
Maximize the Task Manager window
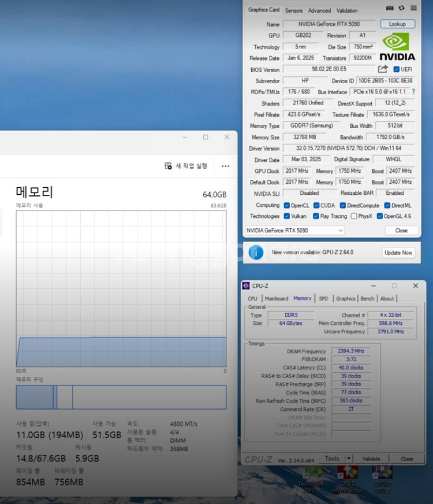[206, 137]
